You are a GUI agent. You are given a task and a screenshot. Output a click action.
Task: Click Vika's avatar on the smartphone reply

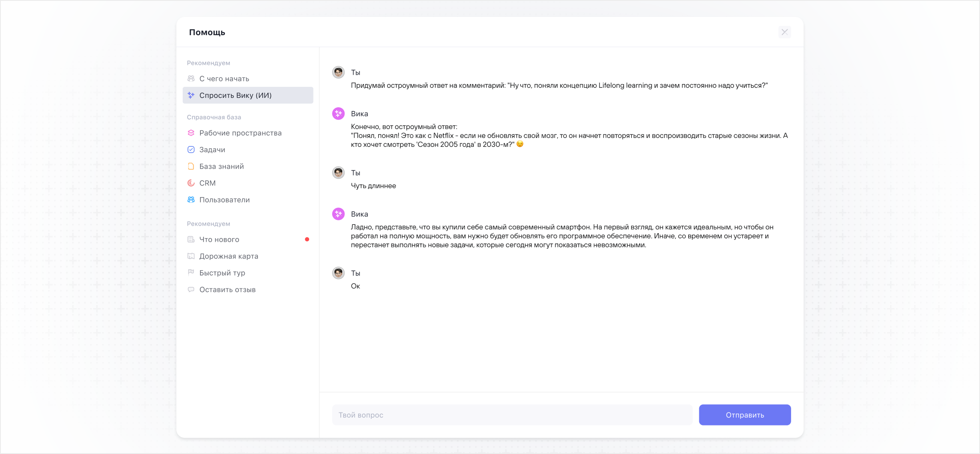pyautogui.click(x=339, y=214)
